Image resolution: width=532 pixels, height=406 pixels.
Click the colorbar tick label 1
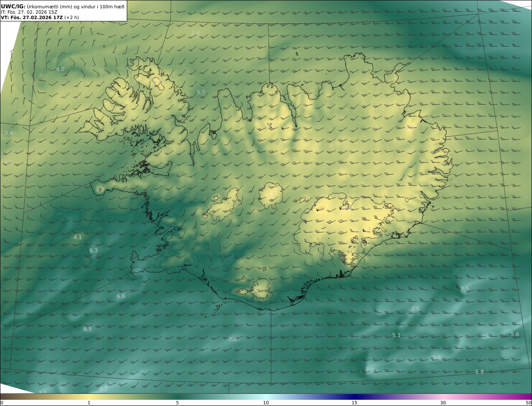click(89, 403)
